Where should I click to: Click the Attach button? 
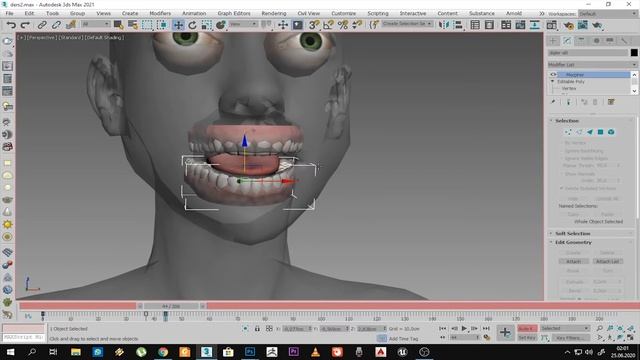573,261
